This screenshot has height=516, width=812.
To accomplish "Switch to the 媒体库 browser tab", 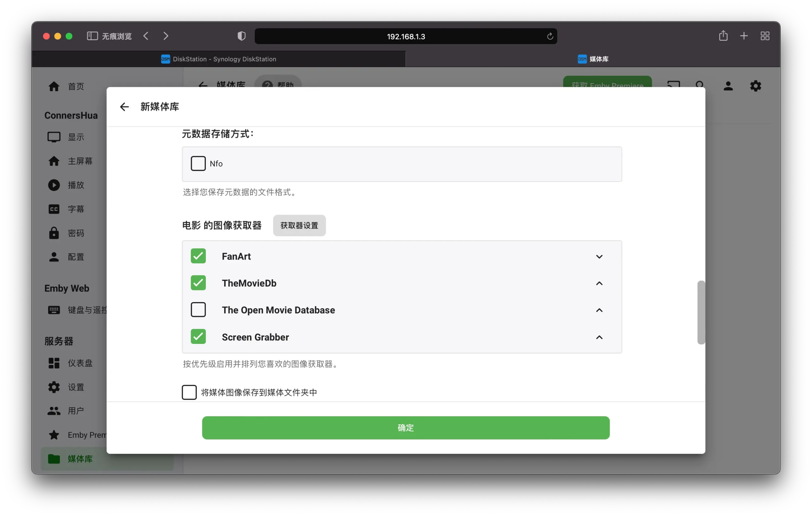I will [x=593, y=59].
